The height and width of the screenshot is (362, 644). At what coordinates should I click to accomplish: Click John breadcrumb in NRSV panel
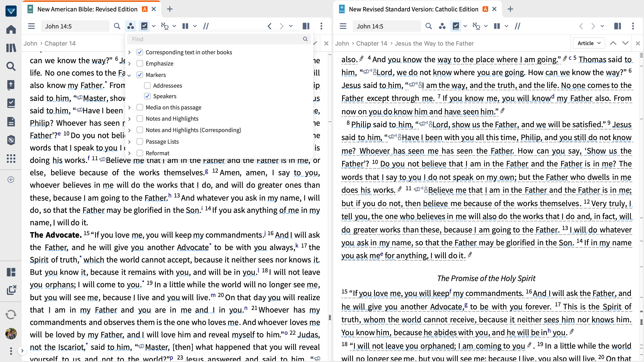(x=342, y=43)
